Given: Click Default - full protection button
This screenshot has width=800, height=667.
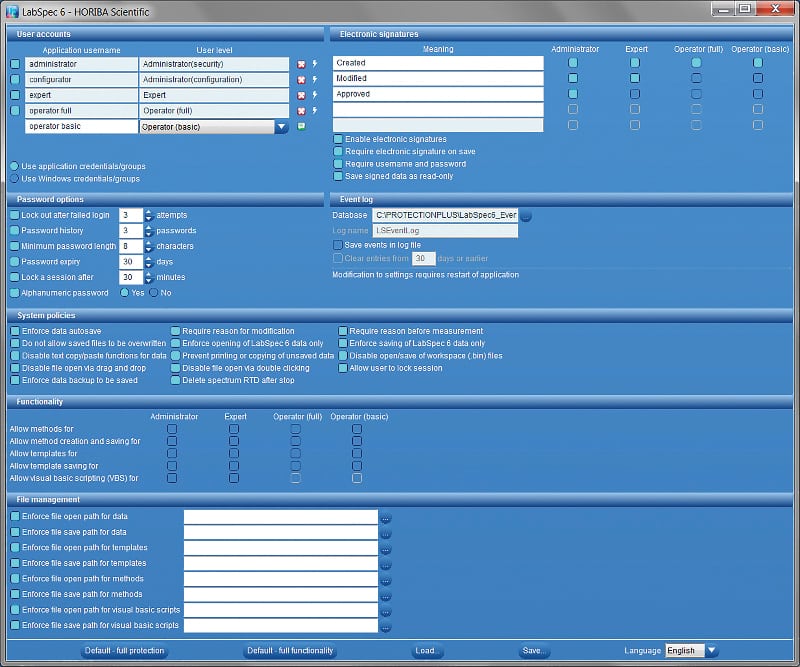Looking at the screenshot, I should (x=124, y=651).
